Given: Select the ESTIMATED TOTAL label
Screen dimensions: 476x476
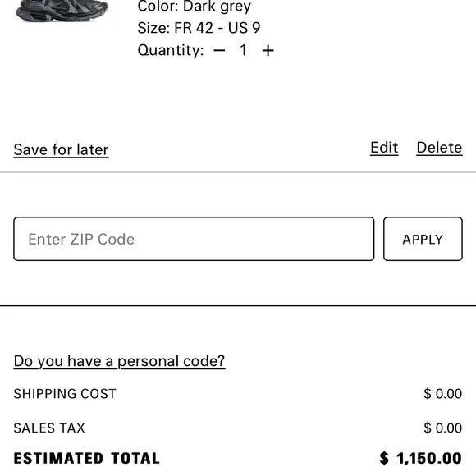Looking at the screenshot, I should (x=86, y=459).
